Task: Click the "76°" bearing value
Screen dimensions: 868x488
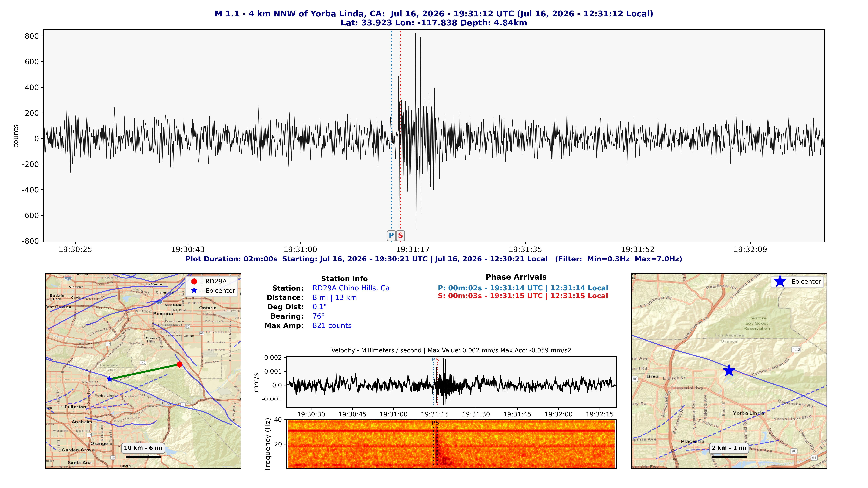Action: [319, 316]
